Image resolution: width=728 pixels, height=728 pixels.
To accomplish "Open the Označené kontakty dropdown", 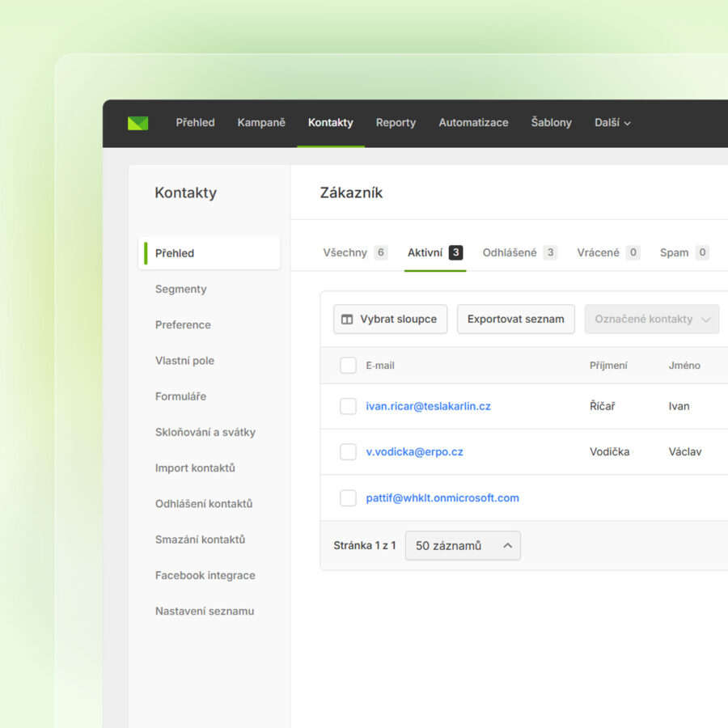I will pyautogui.click(x=652, y=320).
